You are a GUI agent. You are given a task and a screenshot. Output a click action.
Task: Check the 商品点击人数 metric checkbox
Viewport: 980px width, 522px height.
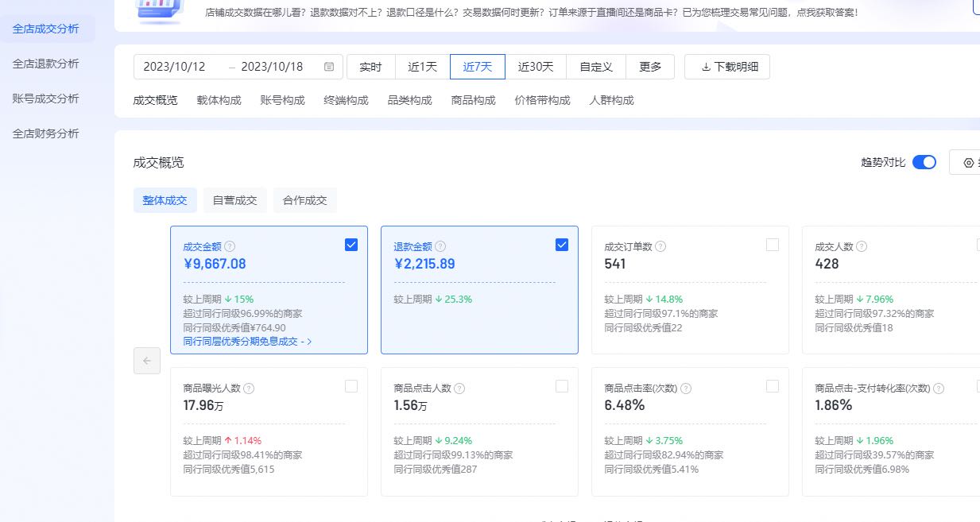pyautogui.click(x=562, y=386)
